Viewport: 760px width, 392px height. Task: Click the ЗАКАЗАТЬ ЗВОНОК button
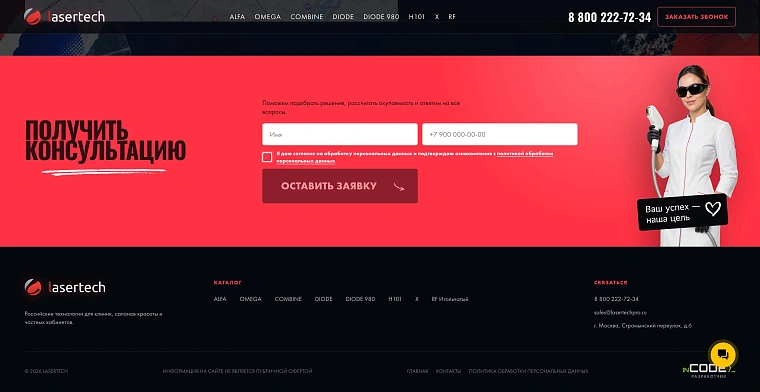697,17
